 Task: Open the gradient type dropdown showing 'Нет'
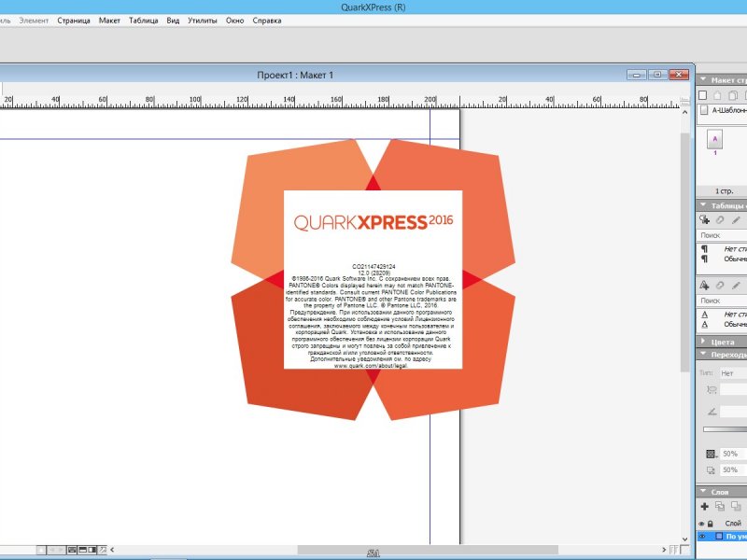(x=733, y=373)
